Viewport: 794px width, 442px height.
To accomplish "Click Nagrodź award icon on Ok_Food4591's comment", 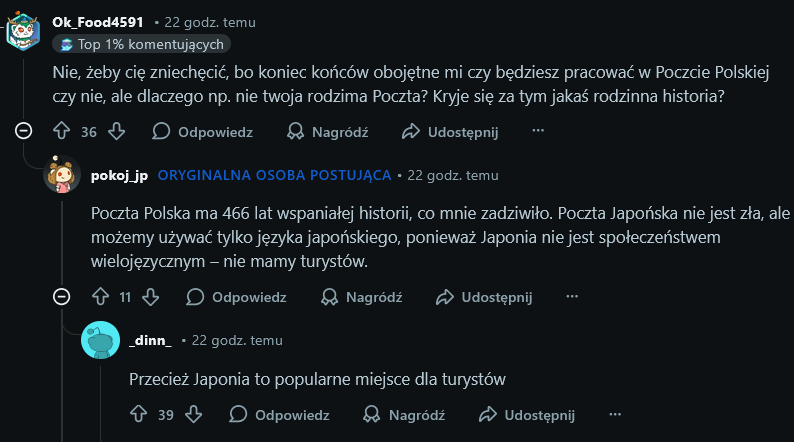I will pos(296,132).
